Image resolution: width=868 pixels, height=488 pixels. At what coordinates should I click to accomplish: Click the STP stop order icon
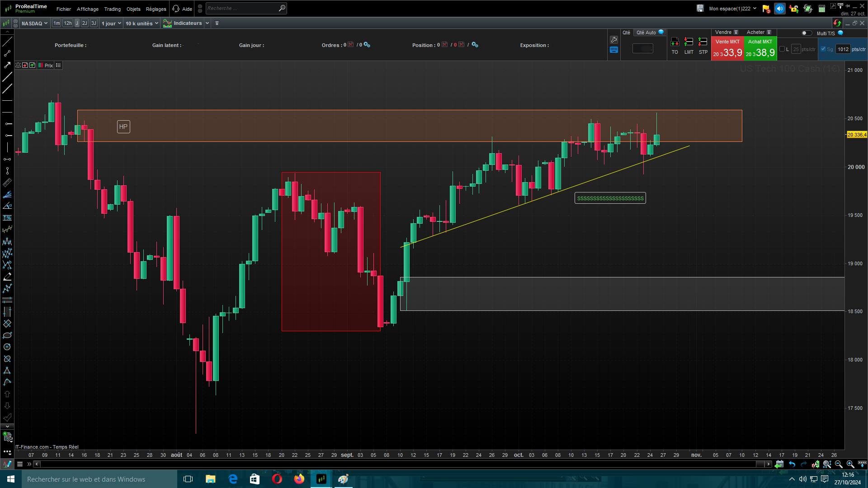coord(703,42)
